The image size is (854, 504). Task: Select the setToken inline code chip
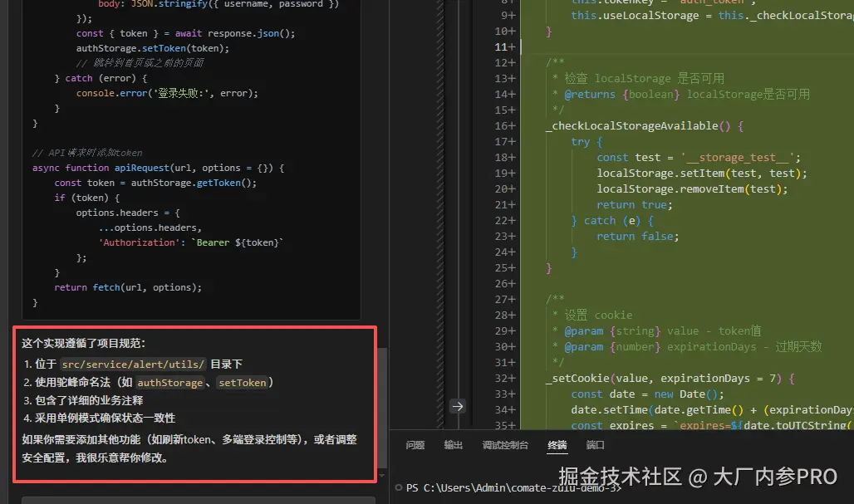coord(243,383)
